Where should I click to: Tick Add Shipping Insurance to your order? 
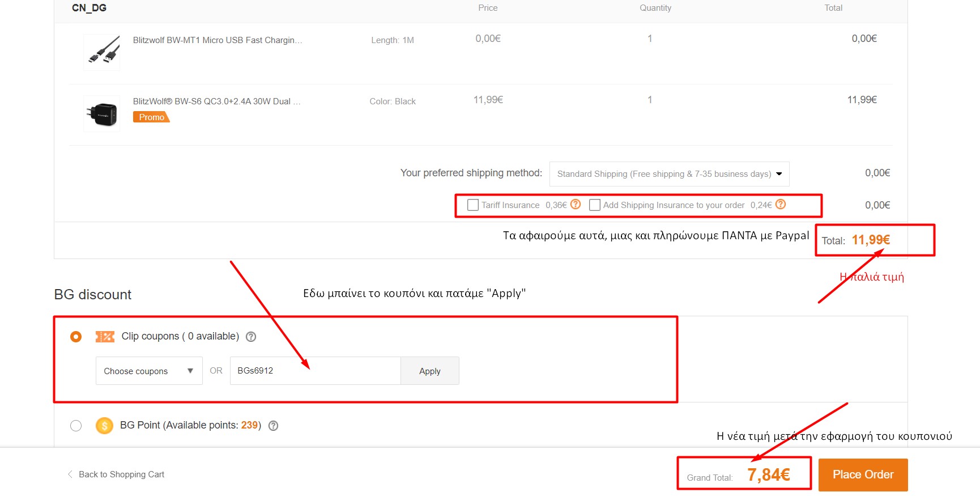coord(595,205)
